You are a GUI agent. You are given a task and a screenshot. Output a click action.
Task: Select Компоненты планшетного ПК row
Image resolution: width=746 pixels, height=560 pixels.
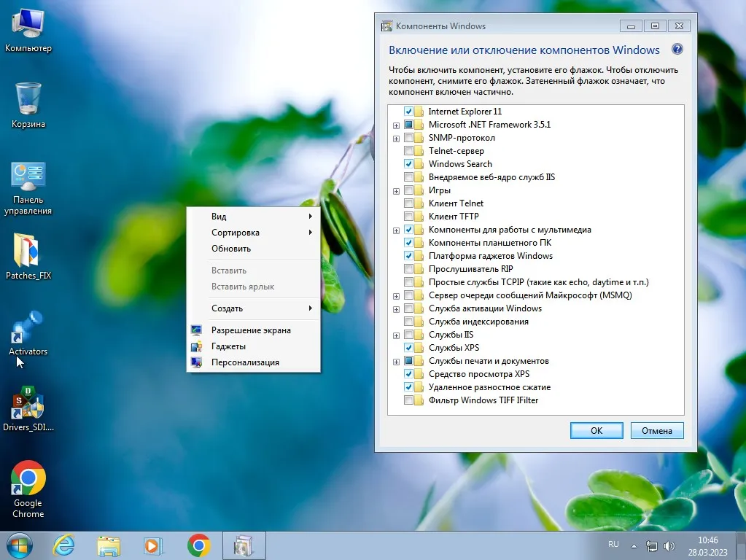point(490,243)
